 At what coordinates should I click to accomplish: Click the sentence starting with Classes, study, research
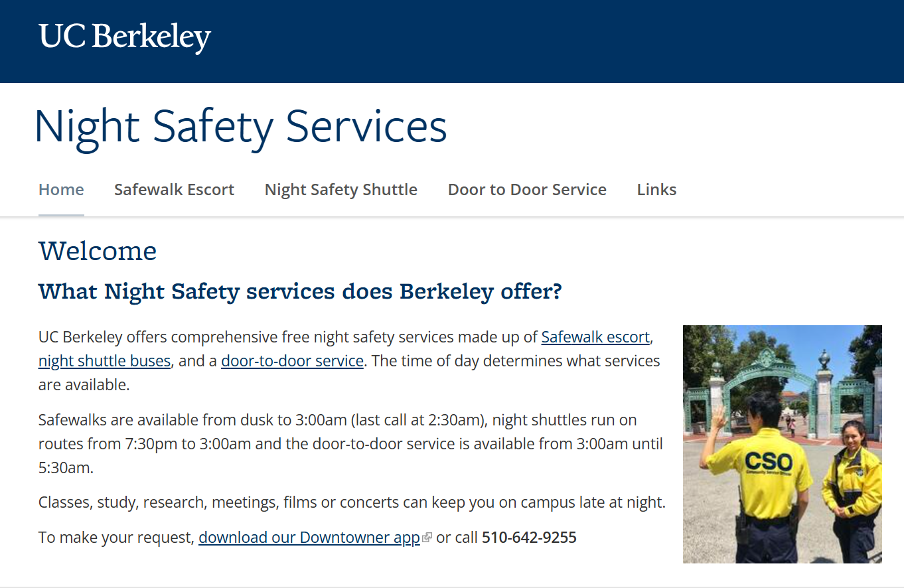pos(352,502)
